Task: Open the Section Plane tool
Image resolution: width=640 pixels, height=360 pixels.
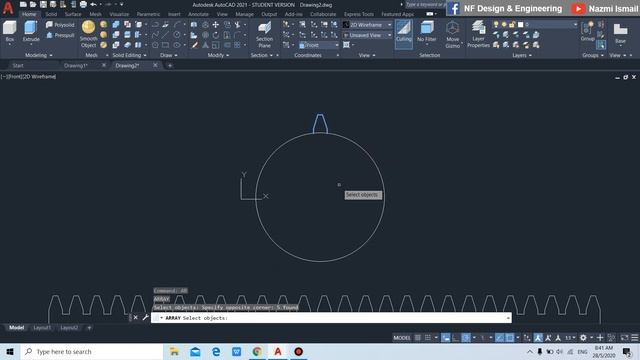Action: [x=264, y=35]
